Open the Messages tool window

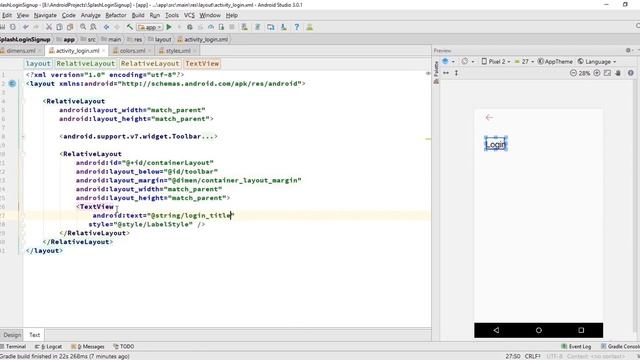(x=88, y=347)
